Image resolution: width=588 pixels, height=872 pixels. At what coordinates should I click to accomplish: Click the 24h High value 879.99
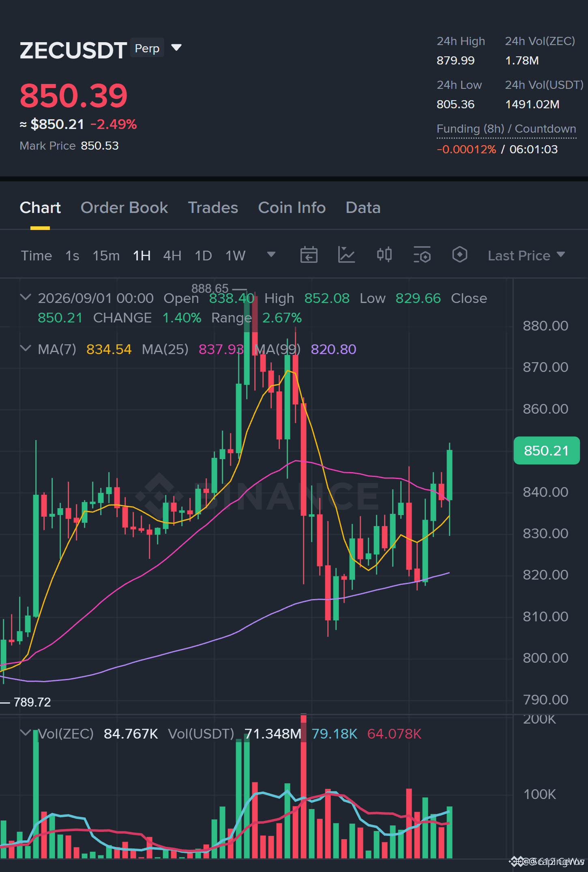tap(455, 60)
